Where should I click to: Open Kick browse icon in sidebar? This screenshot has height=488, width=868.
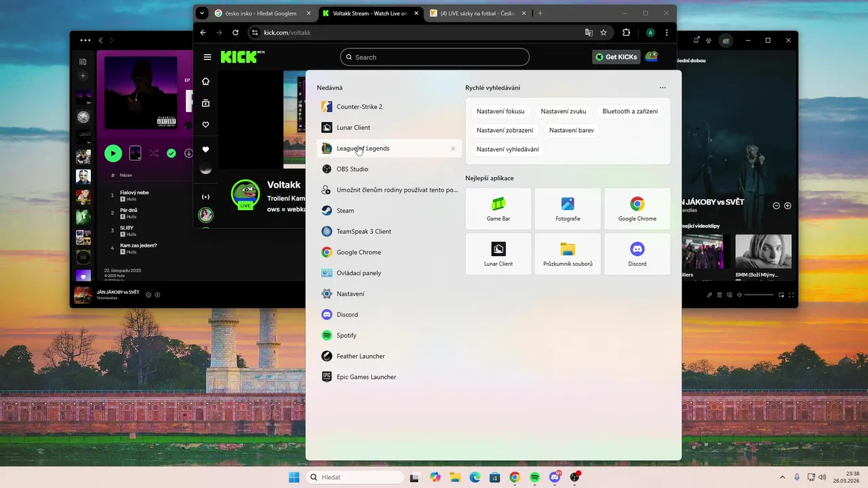[206, 103]
